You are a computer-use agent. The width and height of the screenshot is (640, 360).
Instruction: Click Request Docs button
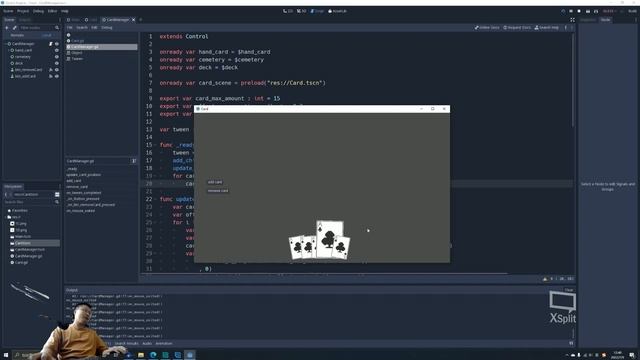click(x=517, y=28)
